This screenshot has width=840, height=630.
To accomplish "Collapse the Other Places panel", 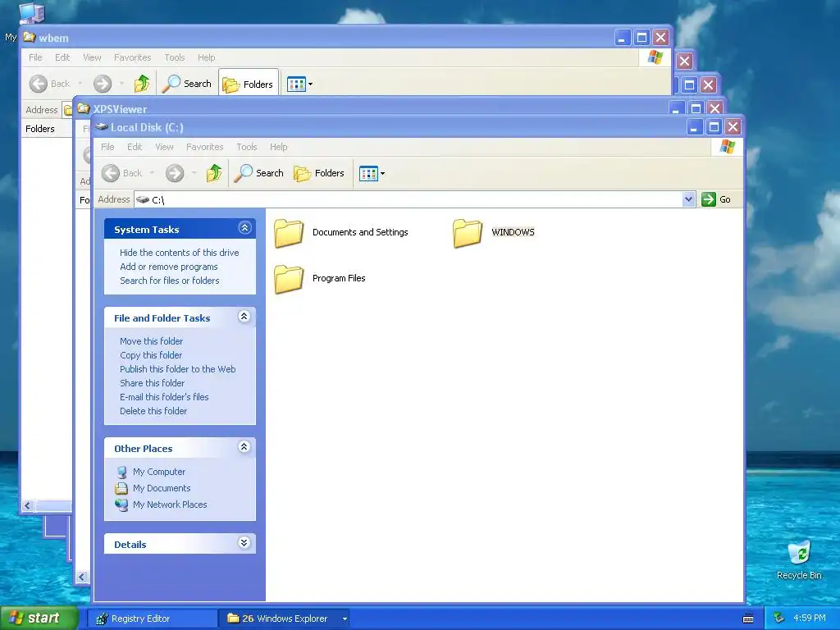I will pyautogui.click(x=244, y=447).
